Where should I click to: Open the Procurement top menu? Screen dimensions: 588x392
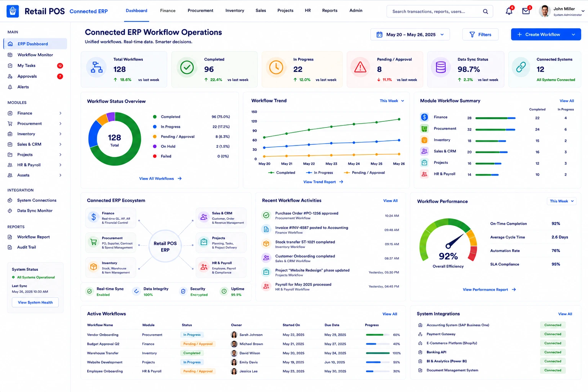(200, 11)
